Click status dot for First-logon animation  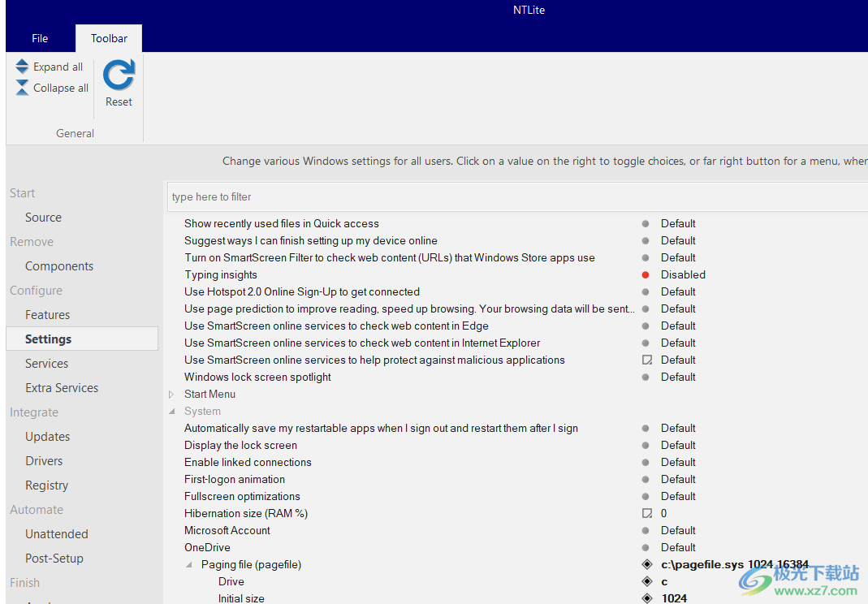tap(646, 480)
